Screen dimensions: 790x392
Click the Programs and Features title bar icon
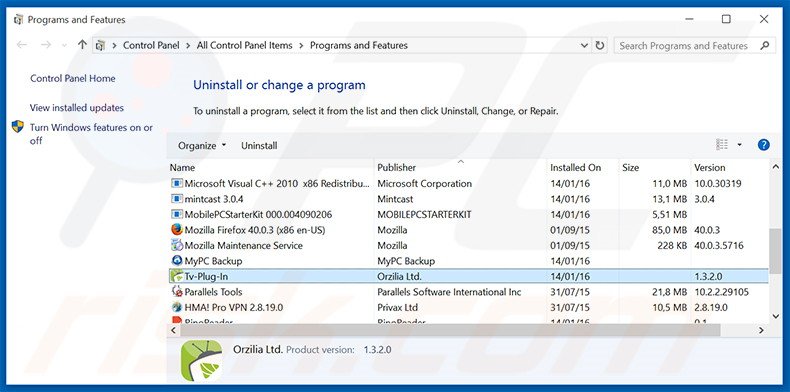coord(19,20)
